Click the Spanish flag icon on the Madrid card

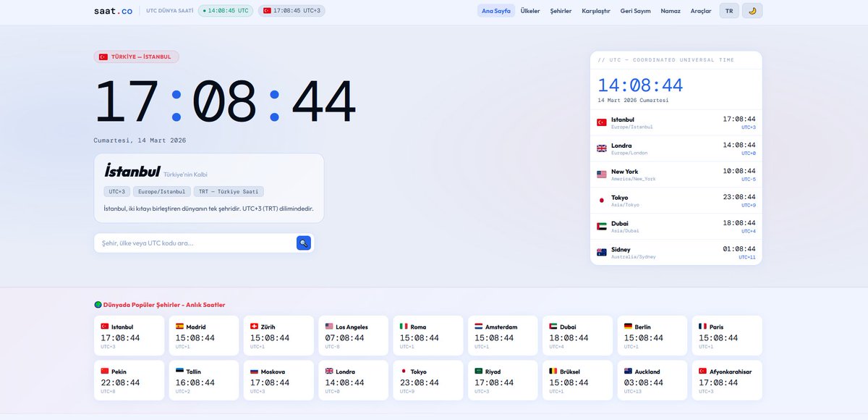tap(179, 327)
